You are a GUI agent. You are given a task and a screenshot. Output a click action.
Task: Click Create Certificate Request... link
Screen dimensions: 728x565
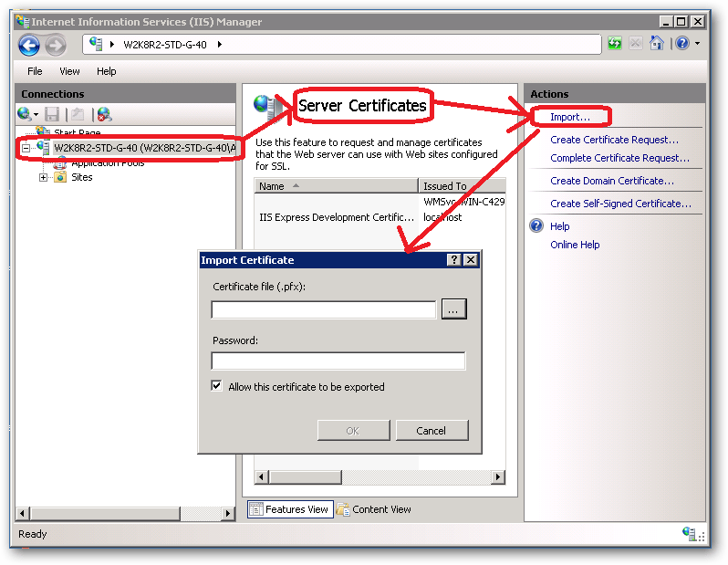coord(614,140)
